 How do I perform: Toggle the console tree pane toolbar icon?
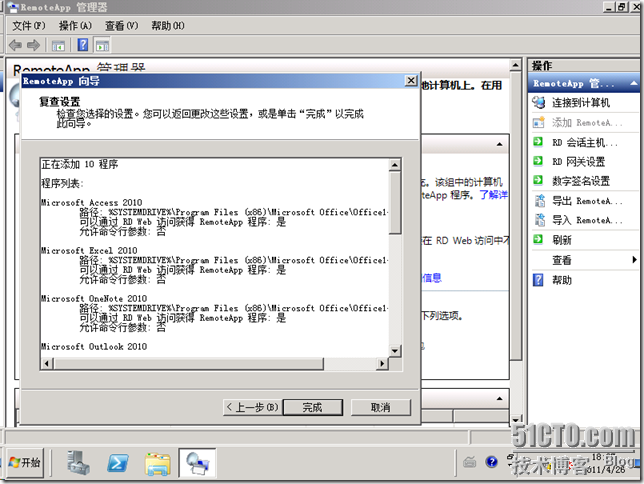[x=58, y=45]
